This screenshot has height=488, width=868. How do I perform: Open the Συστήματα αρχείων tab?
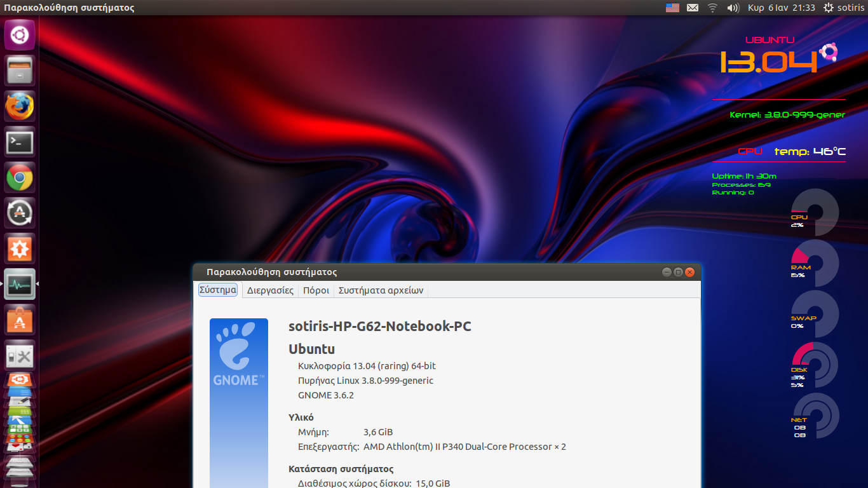tap(381, 290)
